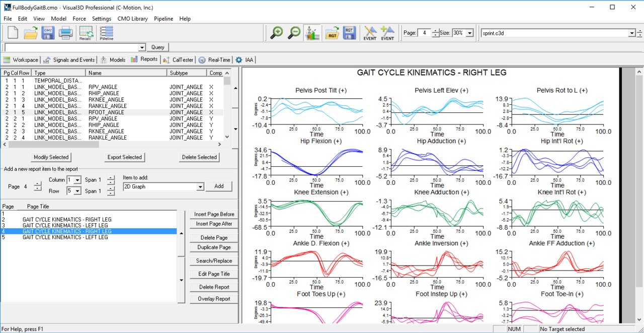Viewport: 644px width, 333px height.
Task: Zoom out using the magnifier minus icon
Action: point(294,33)
